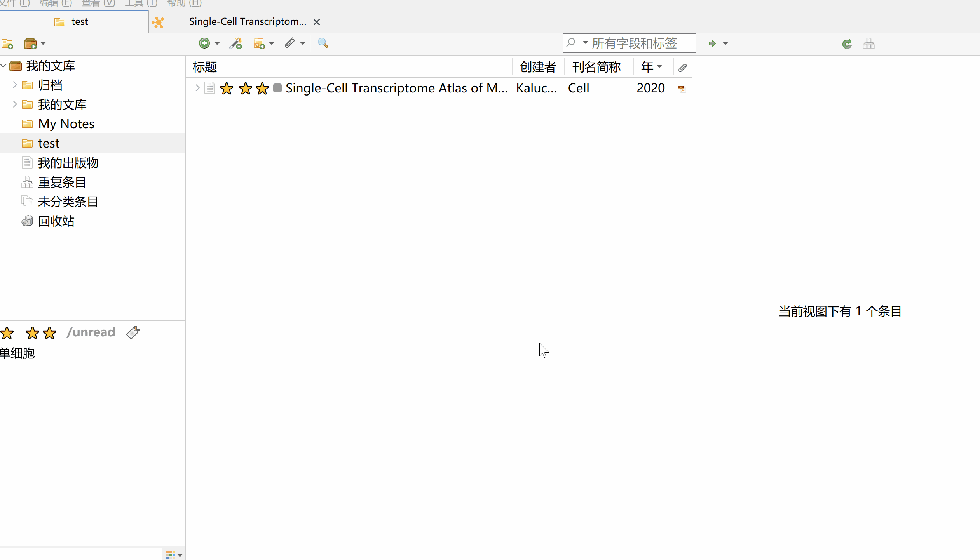
Task: Click the PDF attachment icon in item row
Action: [682, 89]
